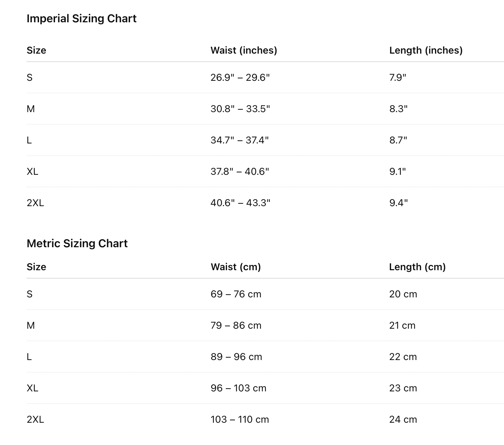Click the Size header in the metric chart
Image resolution: width=504 pixels, height=445 pixels.
click(36, 267)
